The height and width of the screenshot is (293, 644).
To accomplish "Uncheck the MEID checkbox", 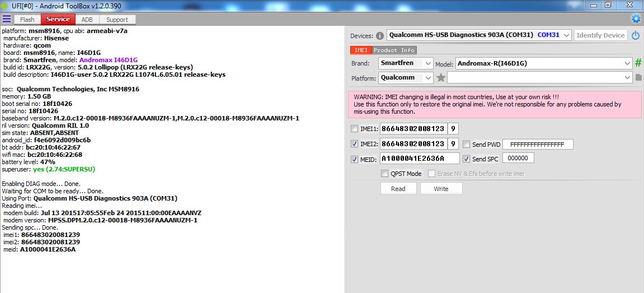I will pos(354,159).
